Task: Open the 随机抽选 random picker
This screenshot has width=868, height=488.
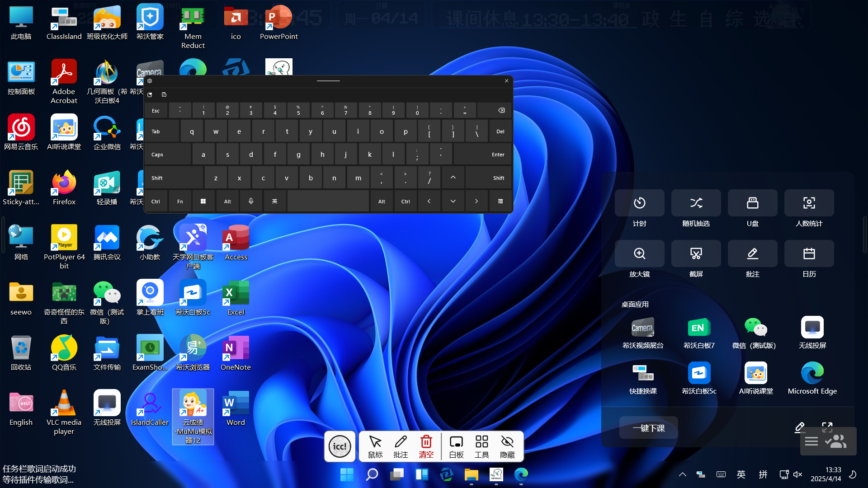Action: click(x=696, y=203)
